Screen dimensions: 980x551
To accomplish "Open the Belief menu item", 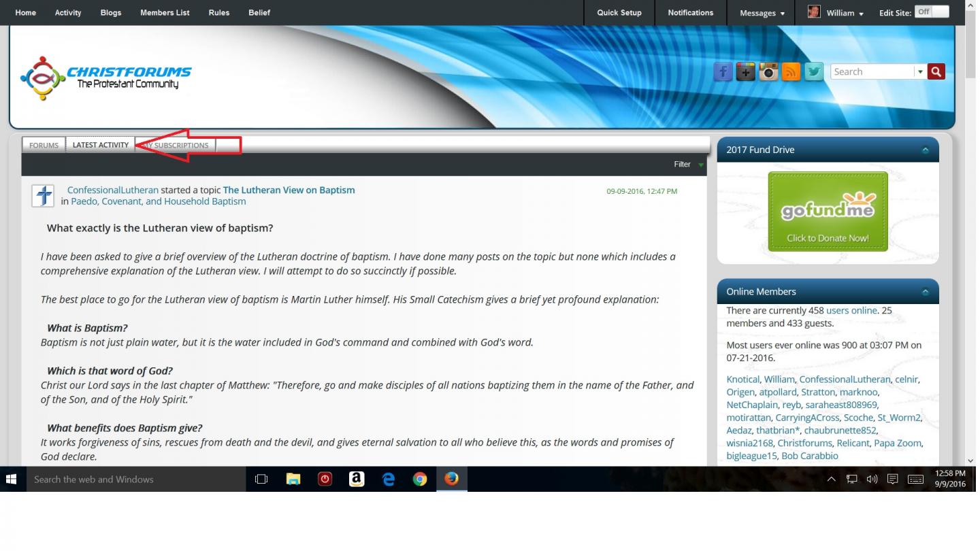I will pos(259,12).
